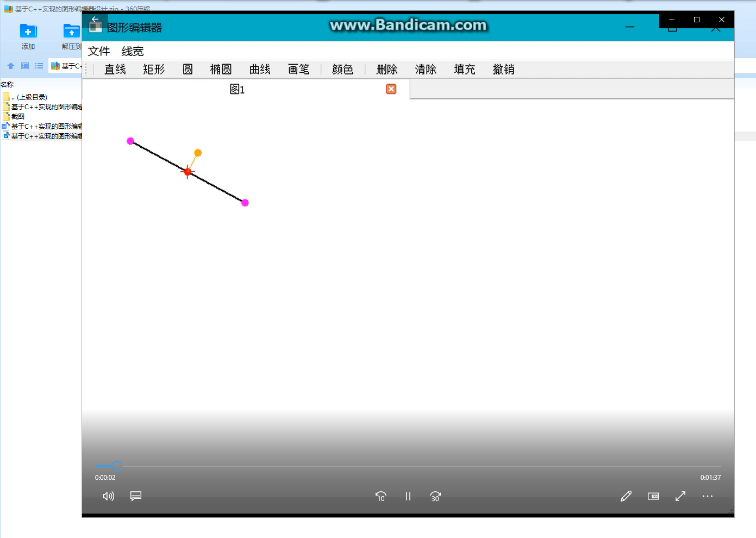Pause the video playback

coord(408,496)
